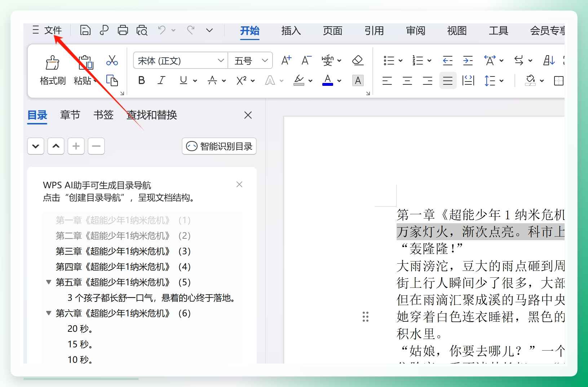
Task: Click the 智能识别目录 button
Action: point(219,146)
